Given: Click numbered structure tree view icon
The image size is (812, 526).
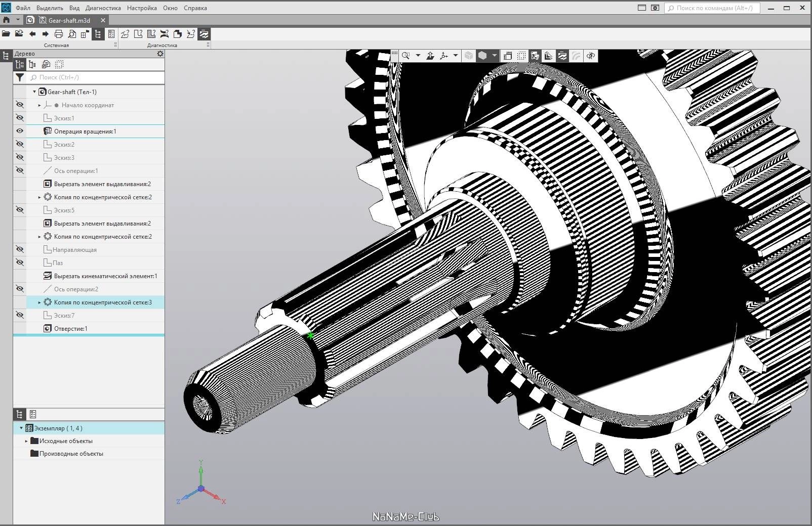Looking at the screenshot, I should 20,64.
